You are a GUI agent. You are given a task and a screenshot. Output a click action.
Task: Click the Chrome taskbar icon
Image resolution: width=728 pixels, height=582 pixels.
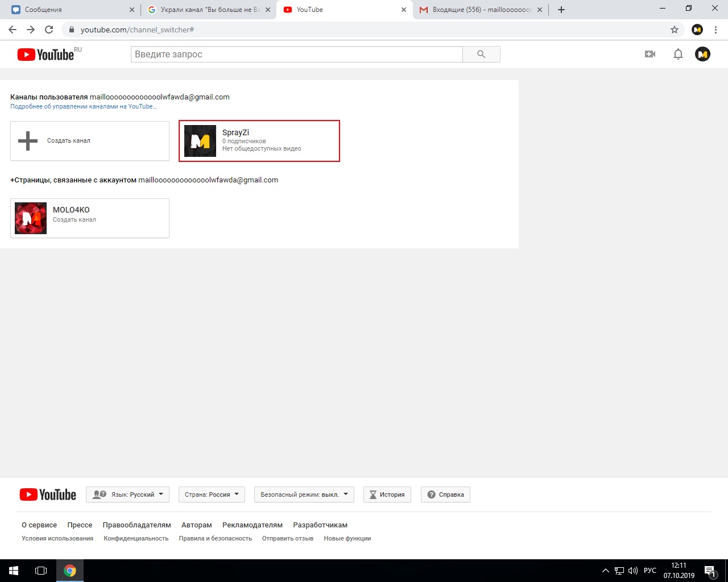click(x=70, y=571)
